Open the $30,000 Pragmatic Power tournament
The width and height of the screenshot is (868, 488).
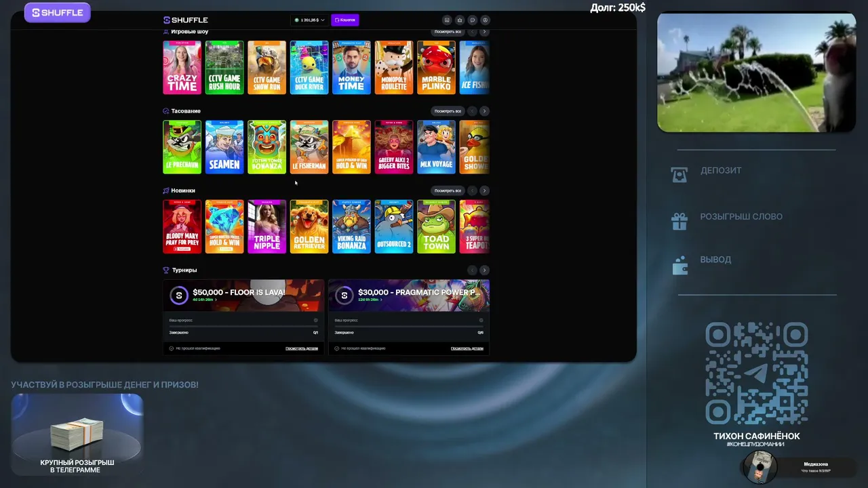click(409, 295)
